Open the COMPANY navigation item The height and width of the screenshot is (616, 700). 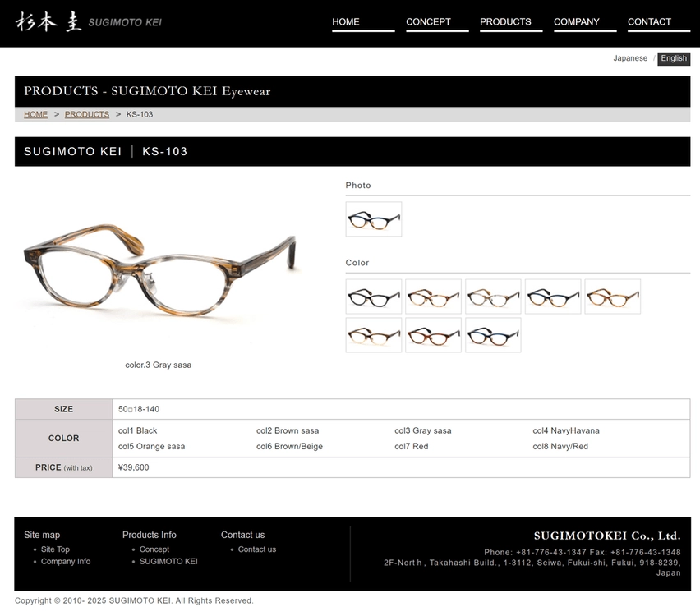[x=585, y=23]
